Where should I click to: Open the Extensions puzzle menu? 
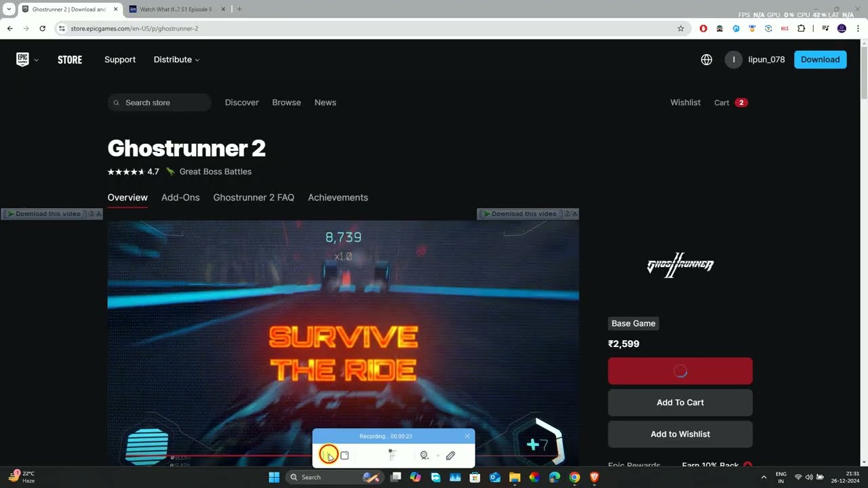pos(801,28)
